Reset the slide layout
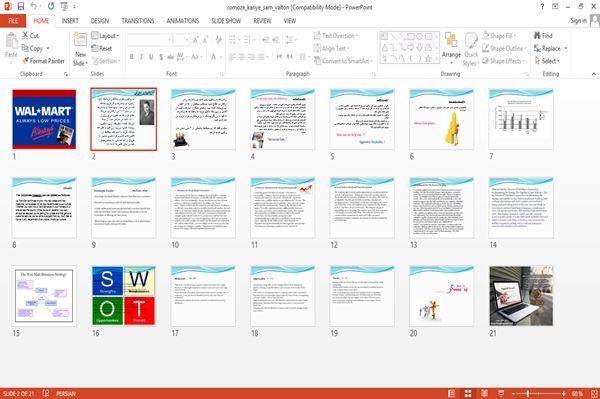The height and width of the screenshot is (399, 600). pyautogui.click(x=102, y=48)
